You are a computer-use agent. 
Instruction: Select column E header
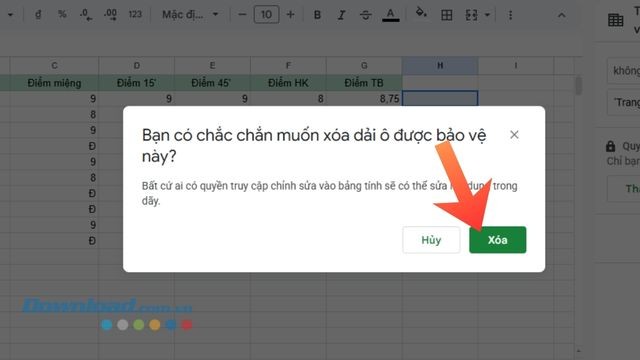[x=212, y=65]
